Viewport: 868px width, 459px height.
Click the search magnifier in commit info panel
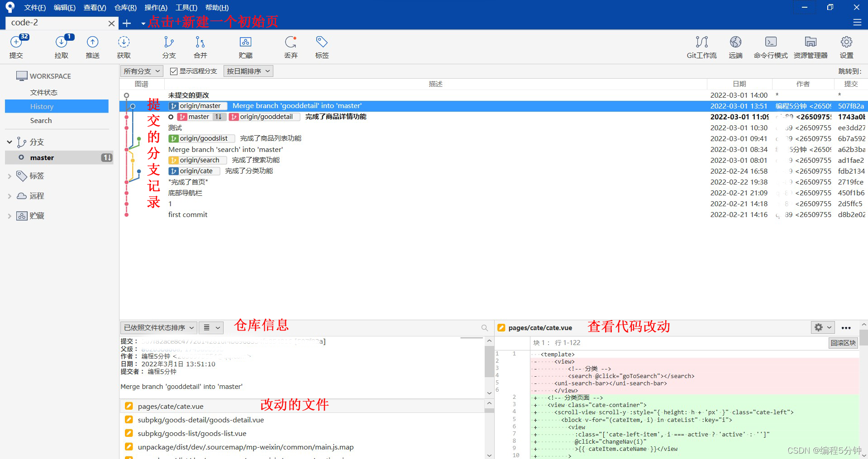(x=485, y=328)
